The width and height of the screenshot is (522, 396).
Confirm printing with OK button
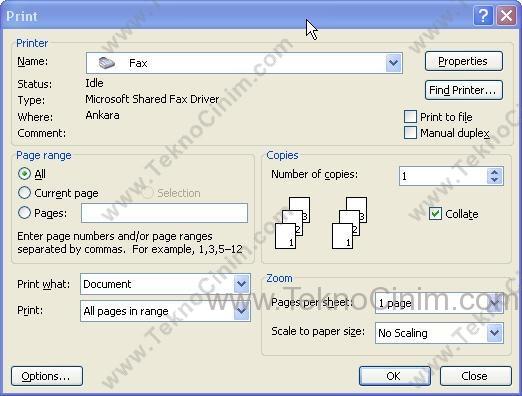[394, 376]
